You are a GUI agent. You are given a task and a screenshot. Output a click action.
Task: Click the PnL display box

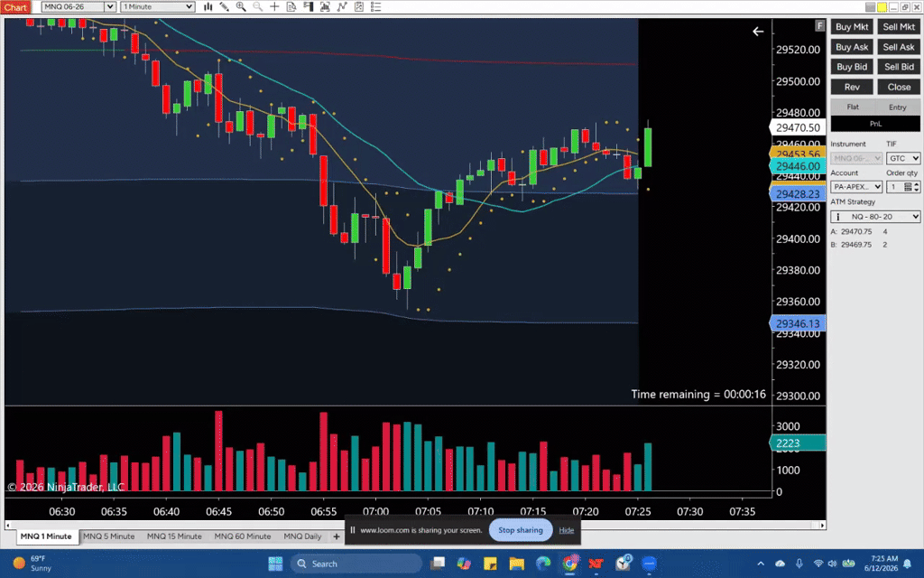click(875, 124)
